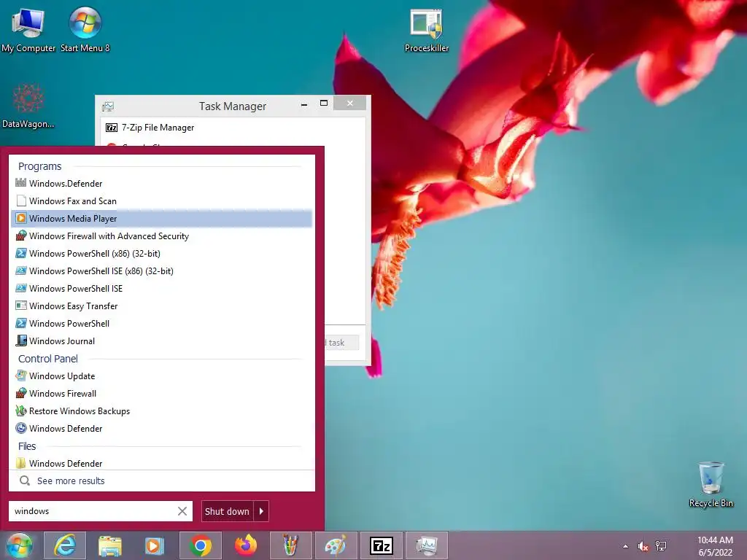Click the Control Panel section header

click(x=48, y=359)
